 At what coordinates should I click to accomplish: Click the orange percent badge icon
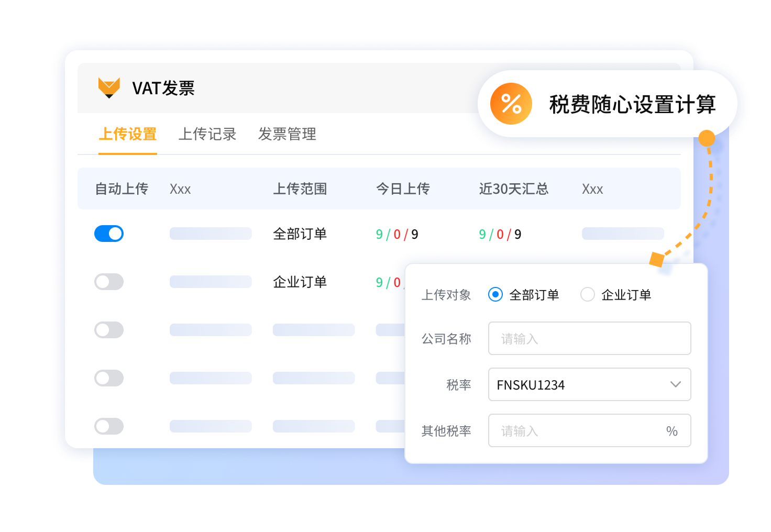pyautogui.click(x=511, y=104)
